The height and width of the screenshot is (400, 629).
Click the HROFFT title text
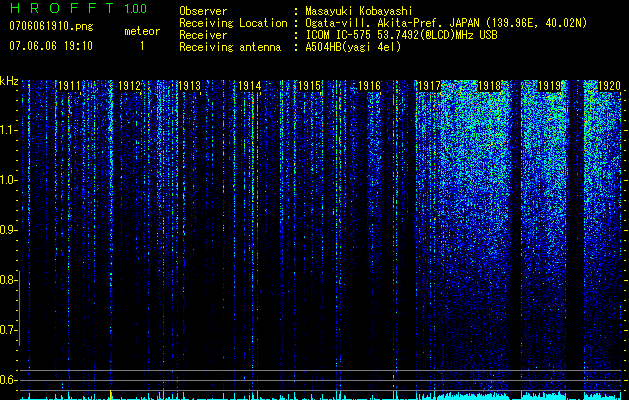click(62, 8)
